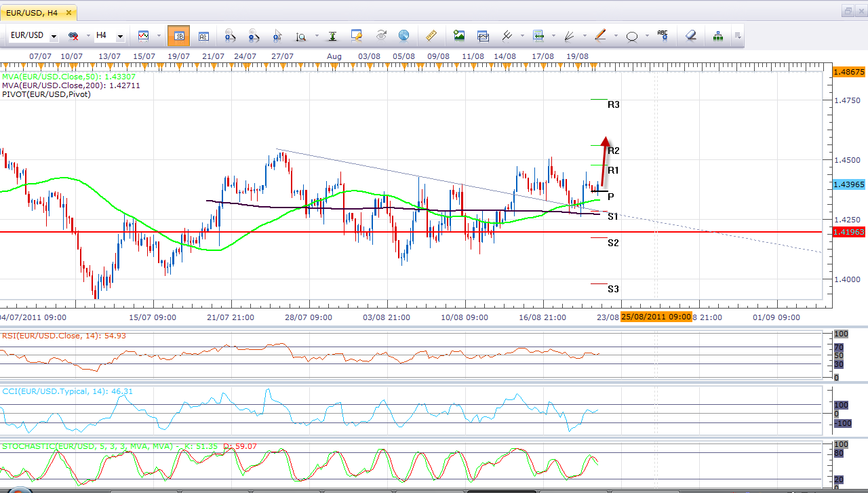Screen dimensions: 868x493
Task: Select the ruler measurement tool
Action: 431,36
